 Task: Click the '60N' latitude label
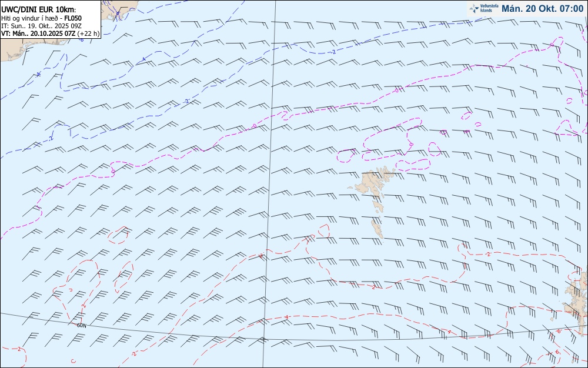tap(81, 326)
